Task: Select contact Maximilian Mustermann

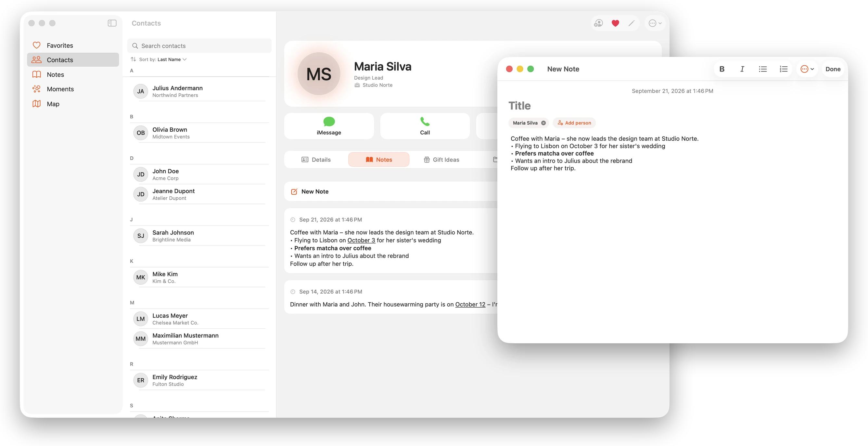Action: click(199, 338)
